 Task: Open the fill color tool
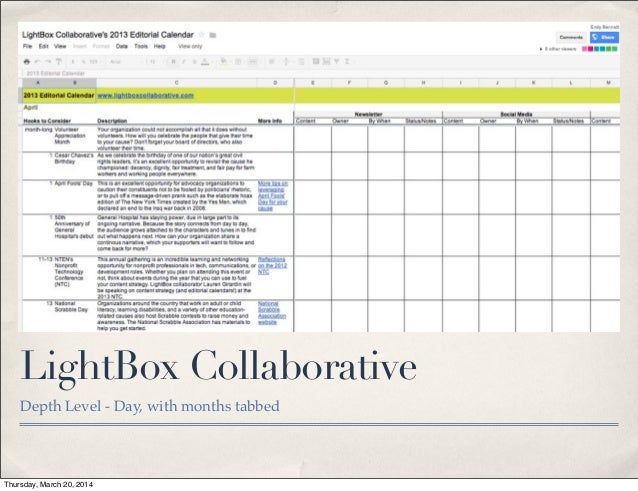pos(223,61)
